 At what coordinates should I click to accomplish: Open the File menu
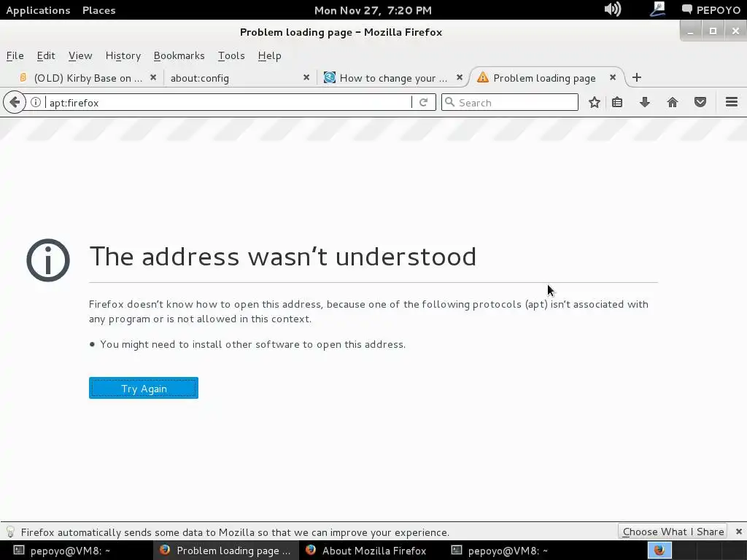click(x=15, y=55)
